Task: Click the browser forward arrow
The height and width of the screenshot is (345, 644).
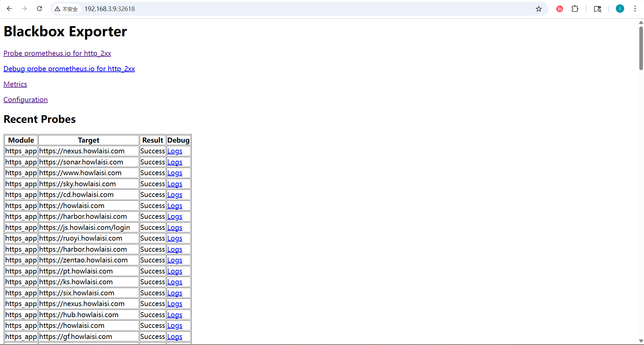Action: 24,9
